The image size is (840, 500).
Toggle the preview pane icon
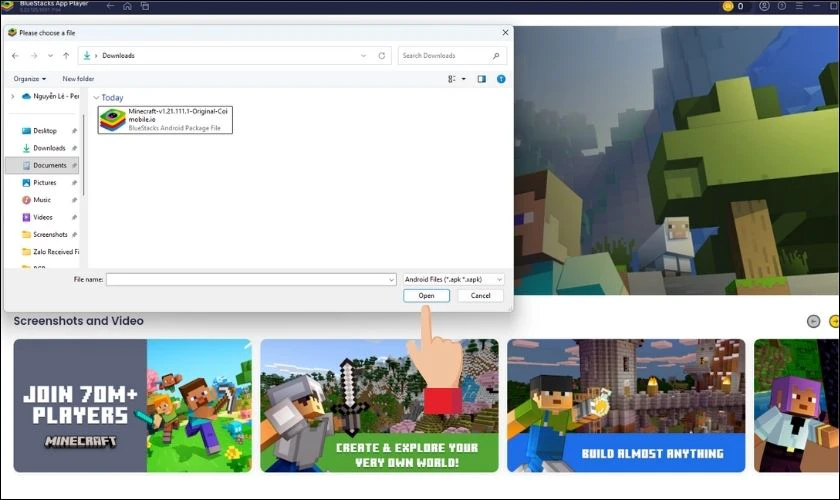482,79
